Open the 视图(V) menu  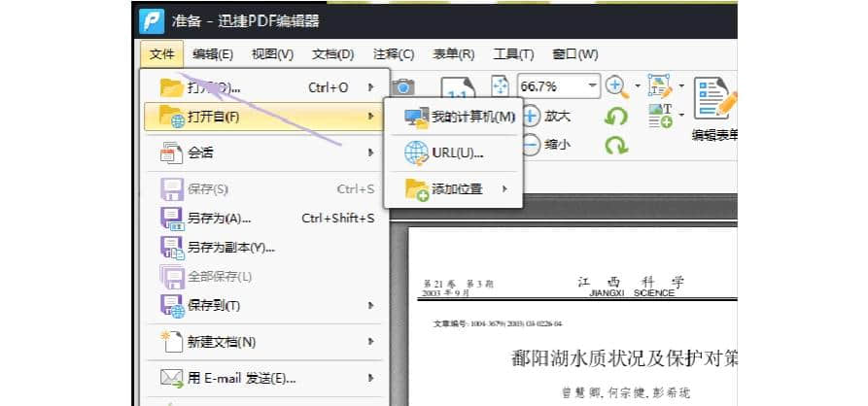tap(272, 54)
